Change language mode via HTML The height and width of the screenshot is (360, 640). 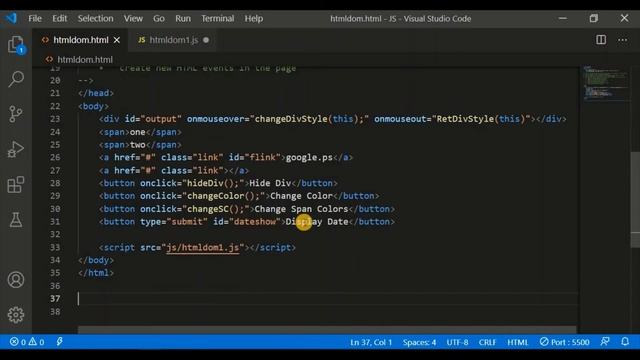(x=518, y=342)
